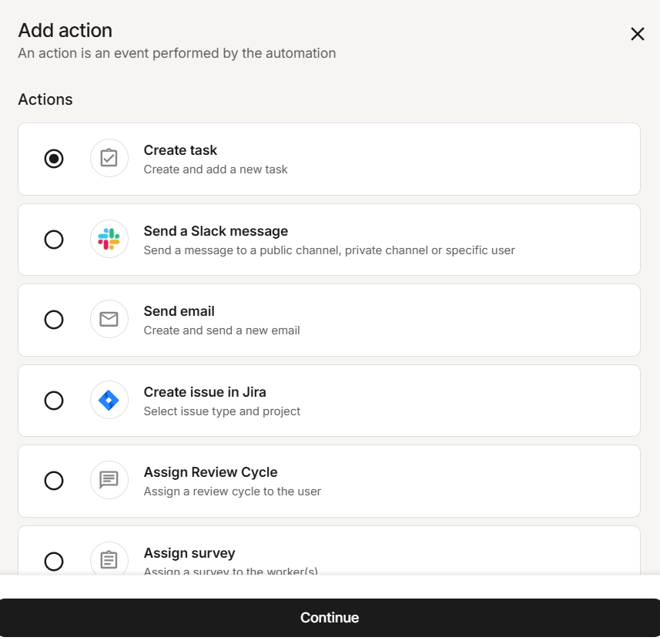
Task: Click the Create task clipboard icon
Action: coord(109,159)
